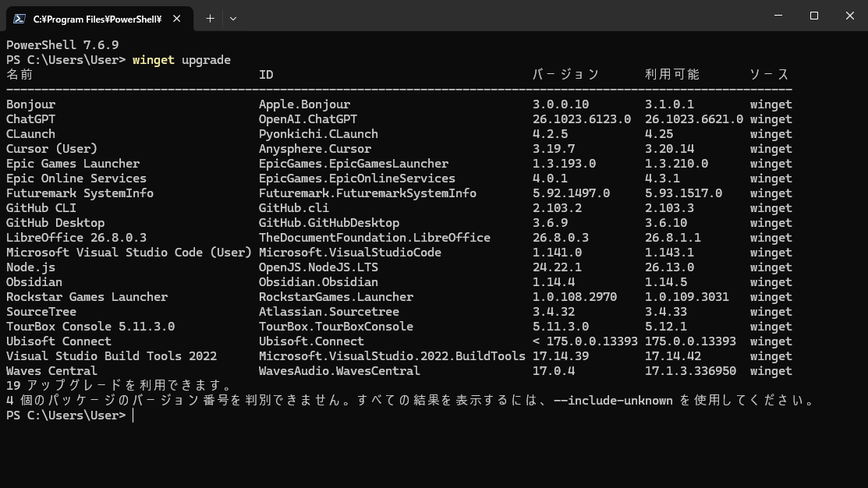Viewport: 868px width, 488px height.
Task: Click the TourBox Console 5.11.3.0 name
Action: [90, 327]
